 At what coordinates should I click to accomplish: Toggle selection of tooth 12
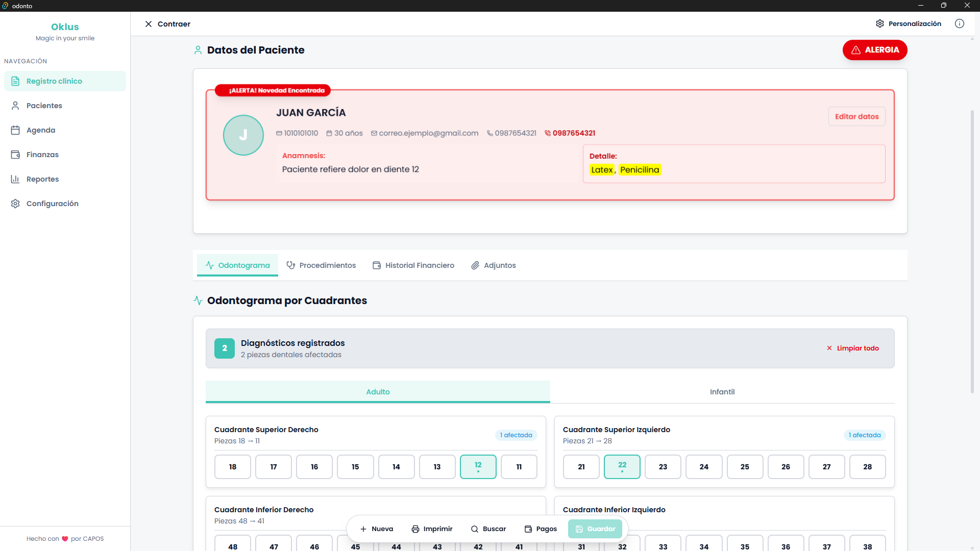pyautogui.click(x=478, y=466)
